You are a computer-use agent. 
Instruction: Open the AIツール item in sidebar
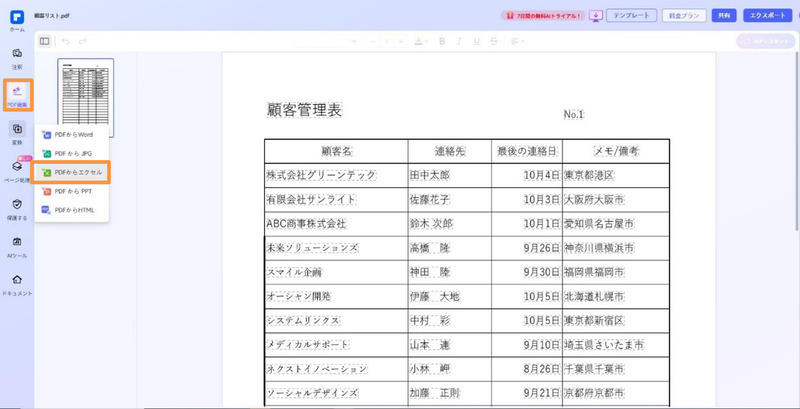17,246
